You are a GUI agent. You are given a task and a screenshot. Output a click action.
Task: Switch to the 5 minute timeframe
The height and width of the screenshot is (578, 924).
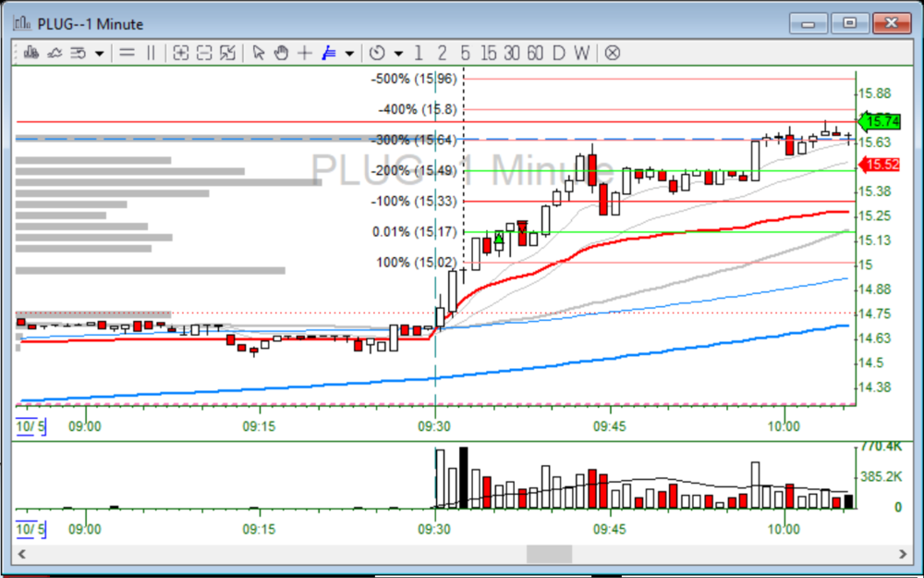pyautogui.click(x=465, y=53)
